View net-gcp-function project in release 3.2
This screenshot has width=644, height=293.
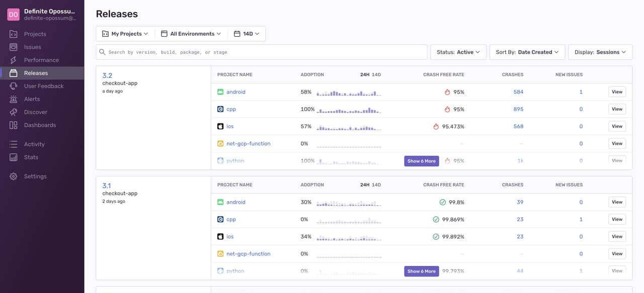617,144
